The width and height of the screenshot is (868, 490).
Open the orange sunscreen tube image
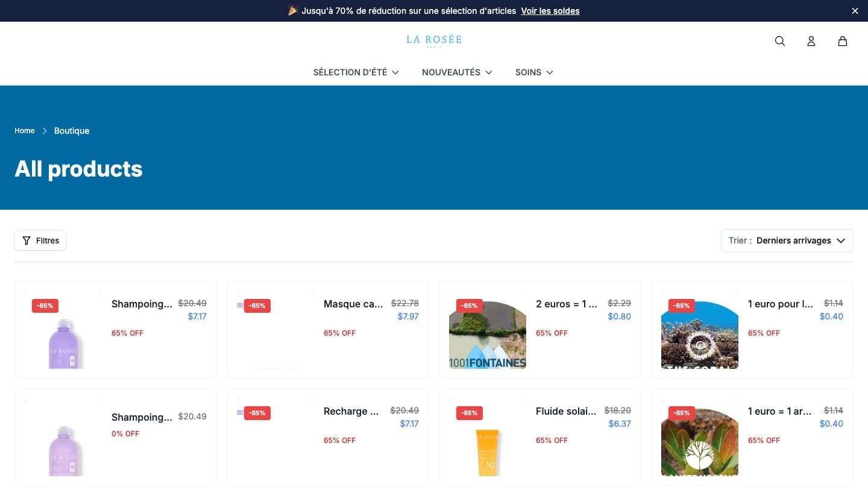coord(488,438)
